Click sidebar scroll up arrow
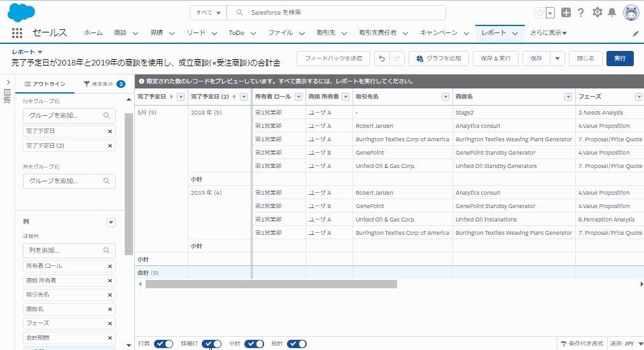Viewport: 644px width, 350px height. click(129, 99)
